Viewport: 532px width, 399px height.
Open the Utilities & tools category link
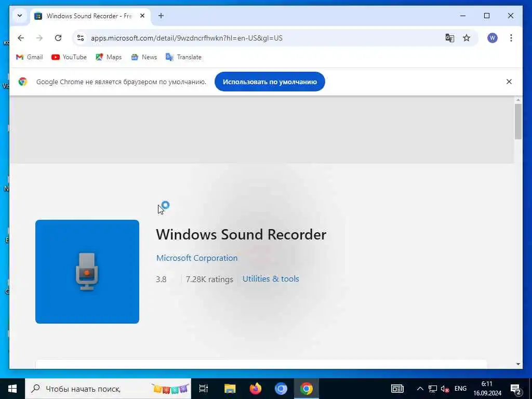coord(271,279)
